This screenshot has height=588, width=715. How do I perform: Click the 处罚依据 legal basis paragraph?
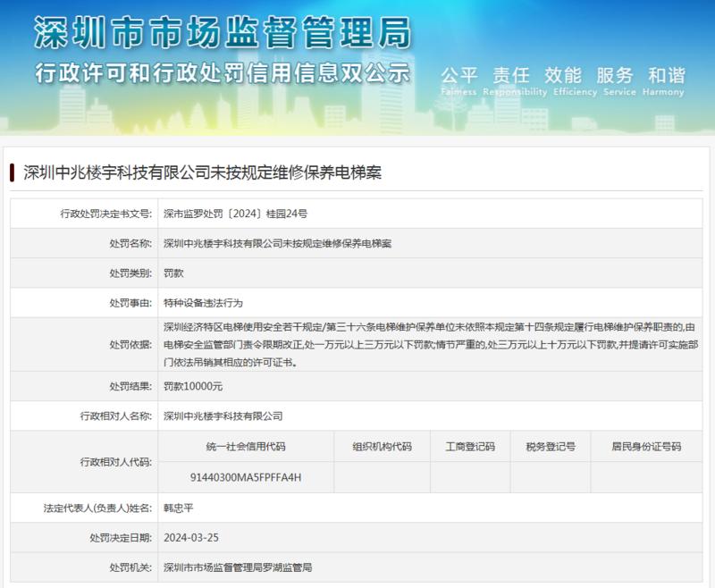[430, 345]
